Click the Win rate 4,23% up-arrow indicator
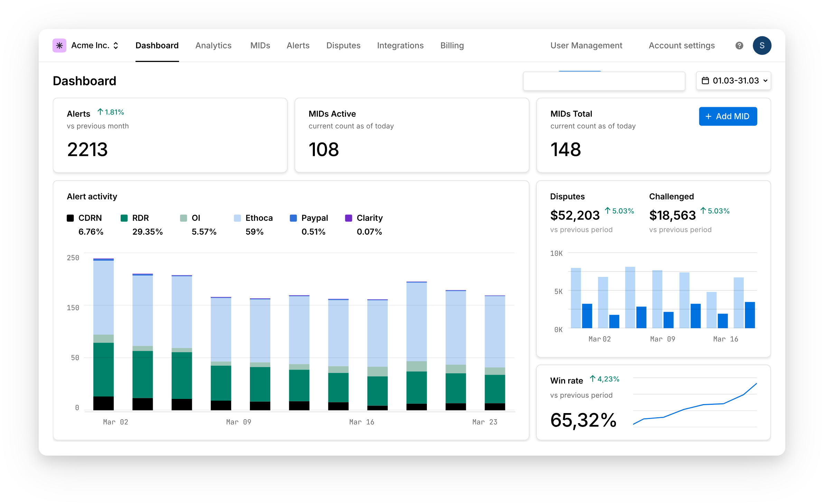The height and width of the screenshot is (504, 824). pos(605,379)
